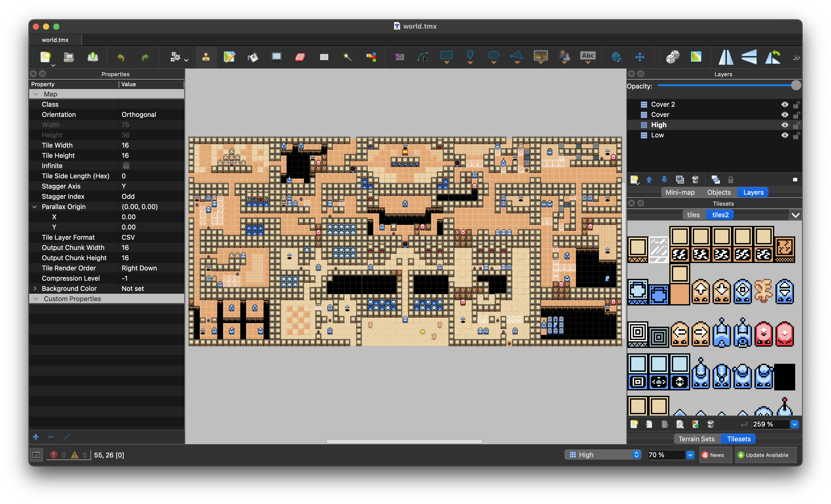Check the Infinite map checkbox
The image size is (831, 504).
tap(126, 165)
